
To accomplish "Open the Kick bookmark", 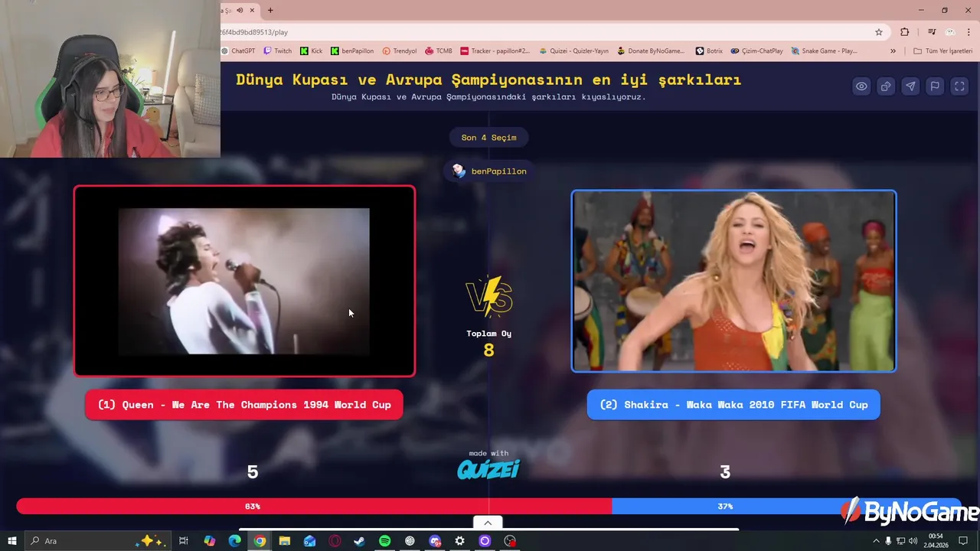I will (x=312, y=51).
